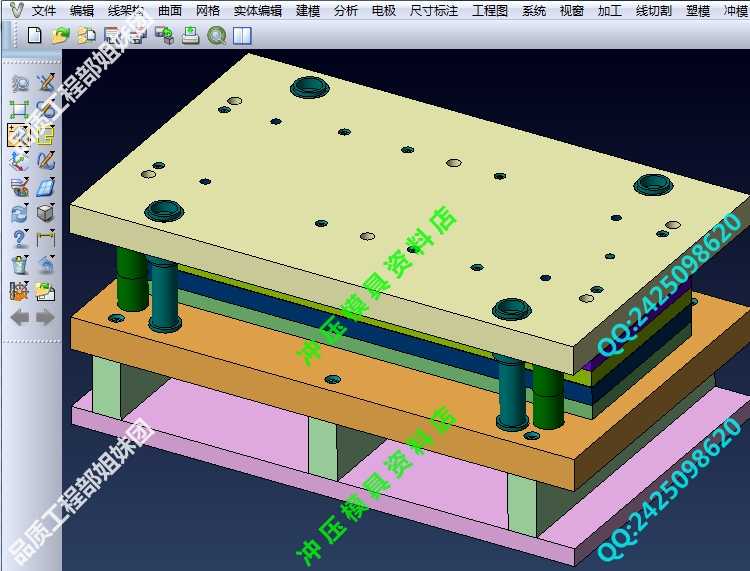The image size is (750, 571).
Task: Click the split window panes icon
Action: click(x=243, y=36)
